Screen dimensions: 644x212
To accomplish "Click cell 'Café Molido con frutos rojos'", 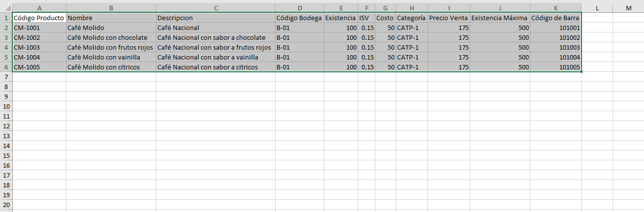I will [x=111, y=47].
